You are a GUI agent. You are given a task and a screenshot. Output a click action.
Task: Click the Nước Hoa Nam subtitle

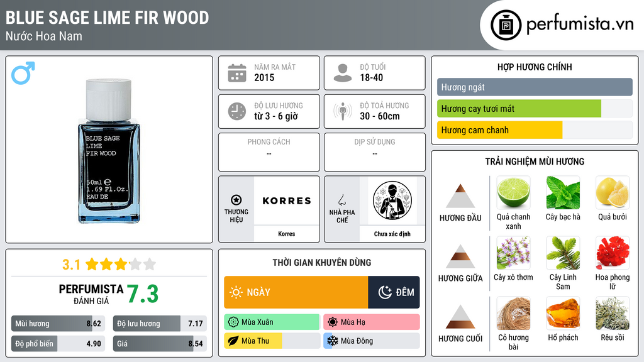[44, 36]
